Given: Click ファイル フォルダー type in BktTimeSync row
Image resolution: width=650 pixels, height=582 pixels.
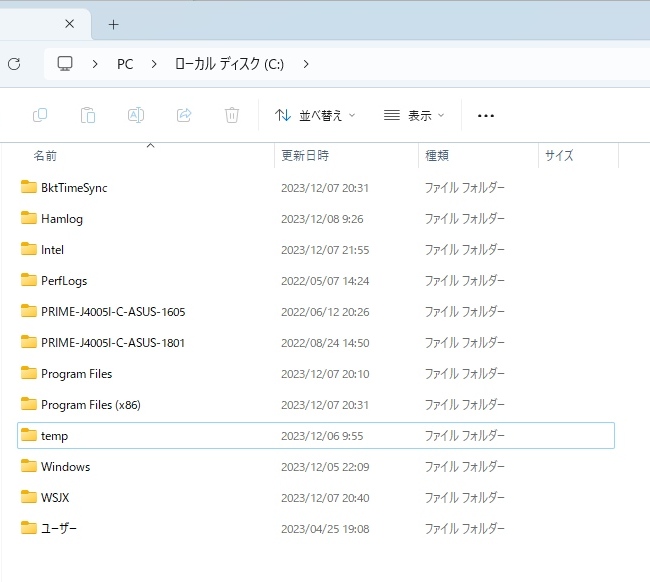Looking at the screenshot, I should [465, 188].
